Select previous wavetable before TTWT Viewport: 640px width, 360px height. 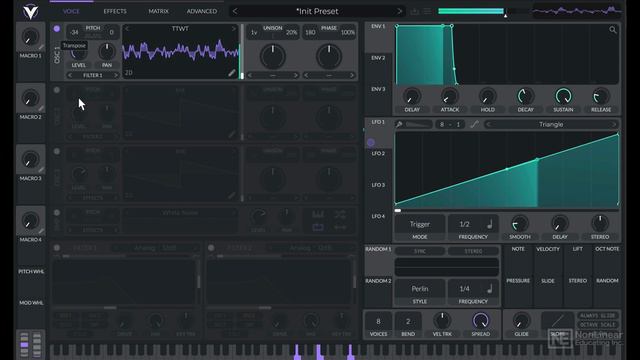127,29
